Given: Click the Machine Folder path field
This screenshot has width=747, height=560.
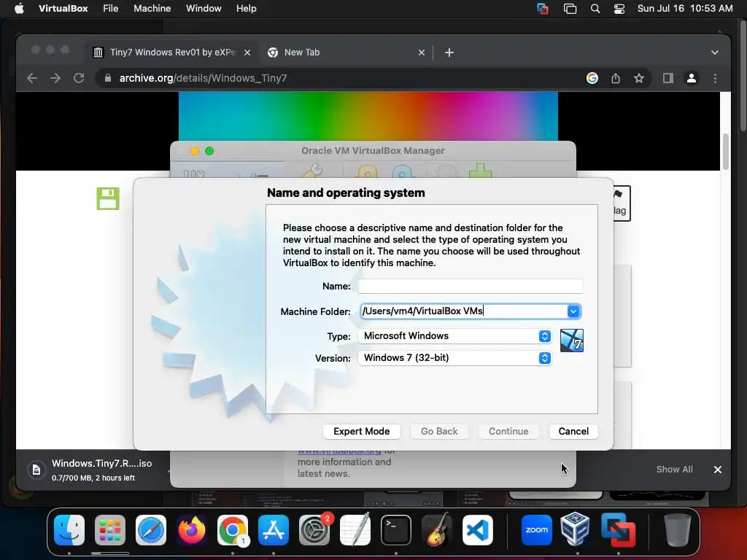Looking at the screenshot, I should pyautogui.click(x=463, y=311).
